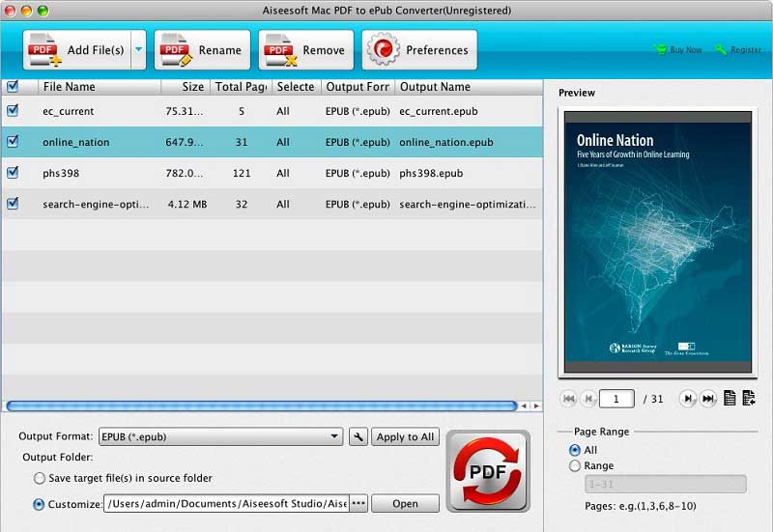Click the Total Pages column header
This screenshot has width=773, height=532.
pos(241,87)
